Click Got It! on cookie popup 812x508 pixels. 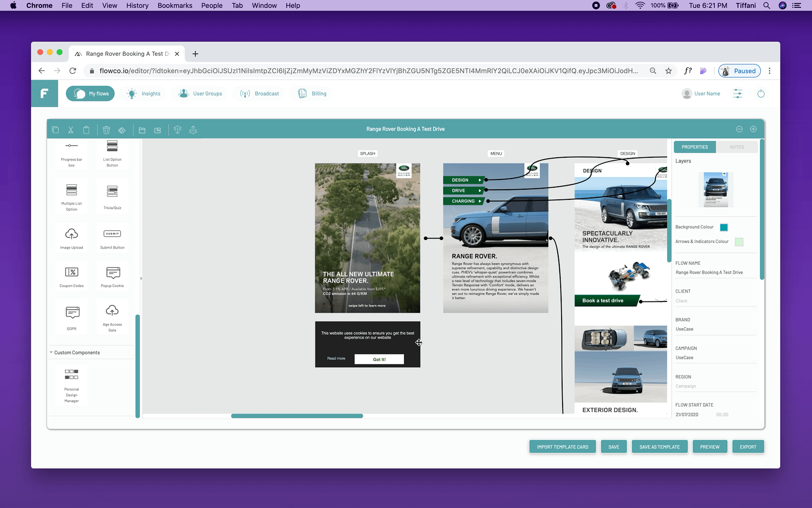point(379,359)
